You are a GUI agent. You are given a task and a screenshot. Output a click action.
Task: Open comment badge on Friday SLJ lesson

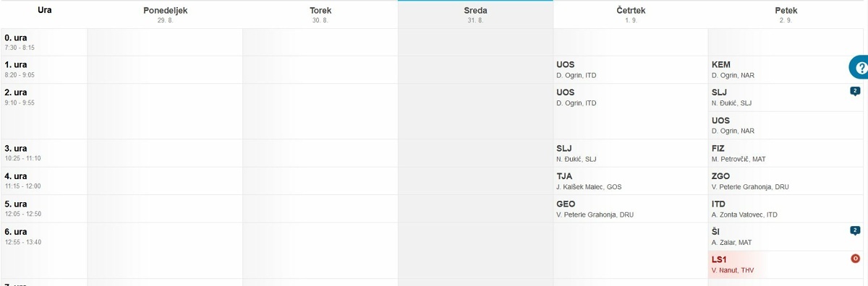[x=855, y=91]
